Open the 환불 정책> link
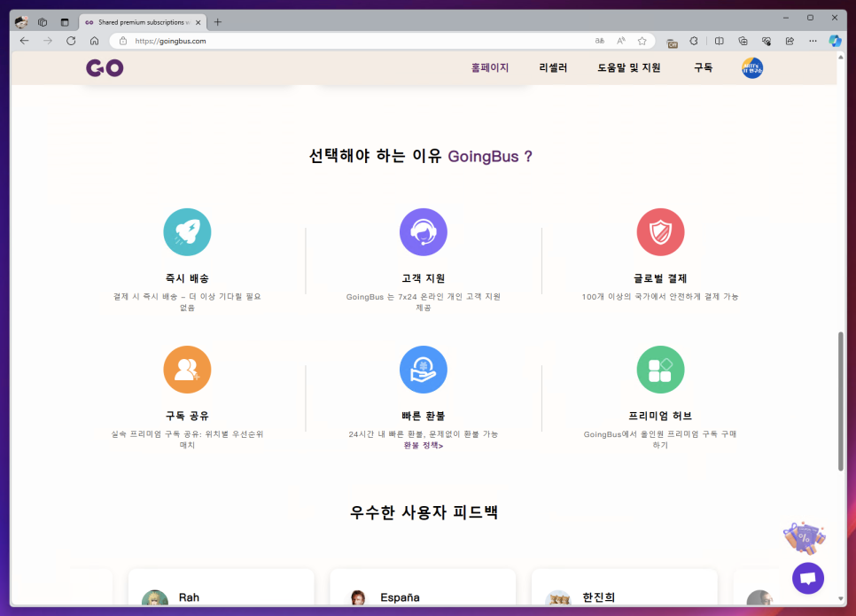Image resolution: width=856 pixels, height=616 pixels. (423, 446)
